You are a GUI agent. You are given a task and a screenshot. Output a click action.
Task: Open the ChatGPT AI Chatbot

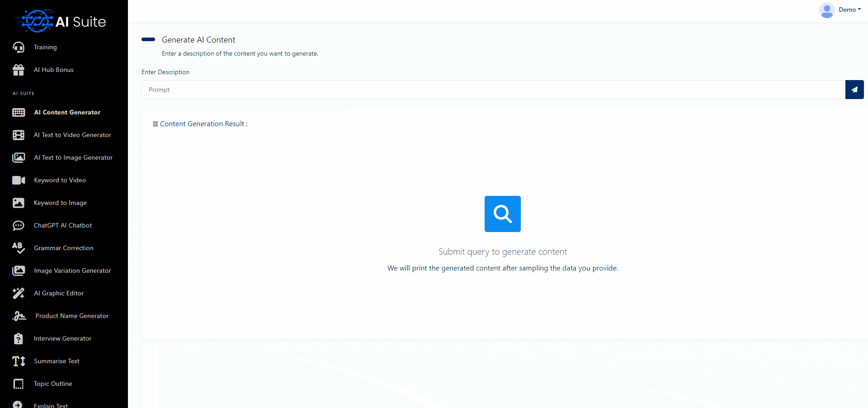(x=63, y=225)
